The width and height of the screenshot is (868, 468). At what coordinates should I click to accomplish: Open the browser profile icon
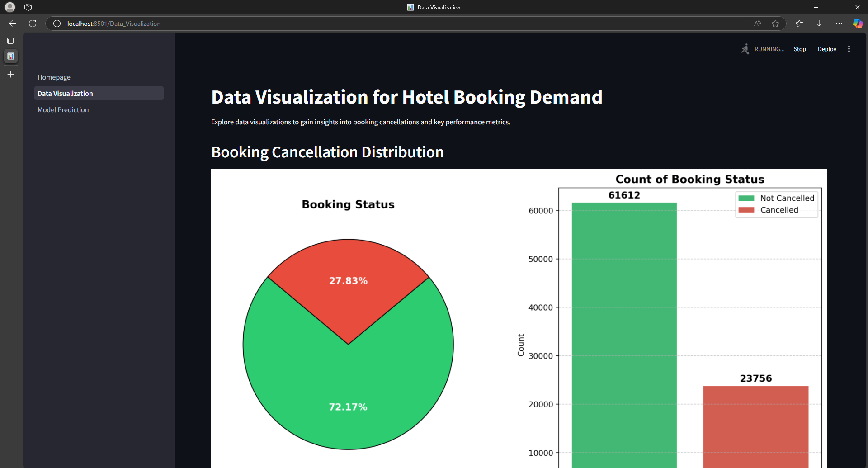(x=10, y=7)
